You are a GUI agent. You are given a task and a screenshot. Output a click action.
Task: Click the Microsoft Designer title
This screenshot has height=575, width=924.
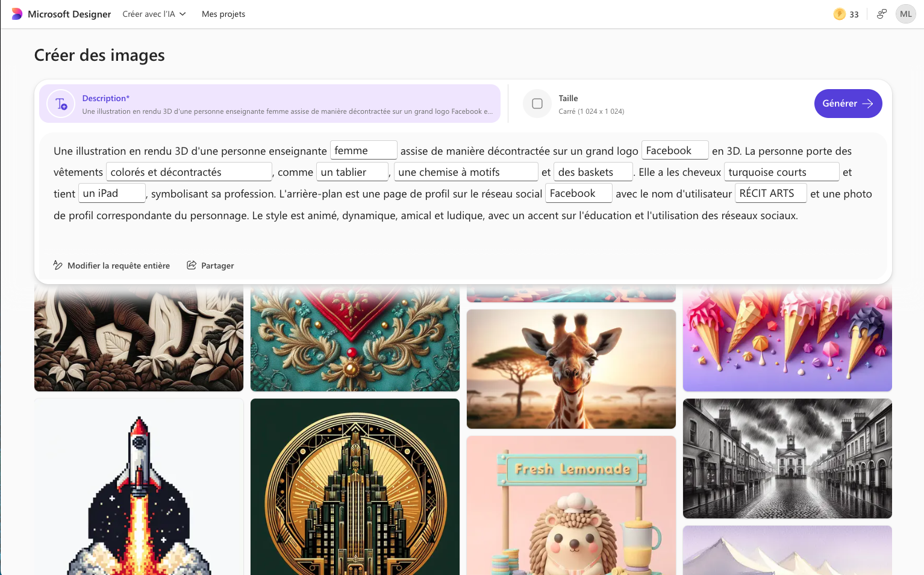(x=69, y=14)
